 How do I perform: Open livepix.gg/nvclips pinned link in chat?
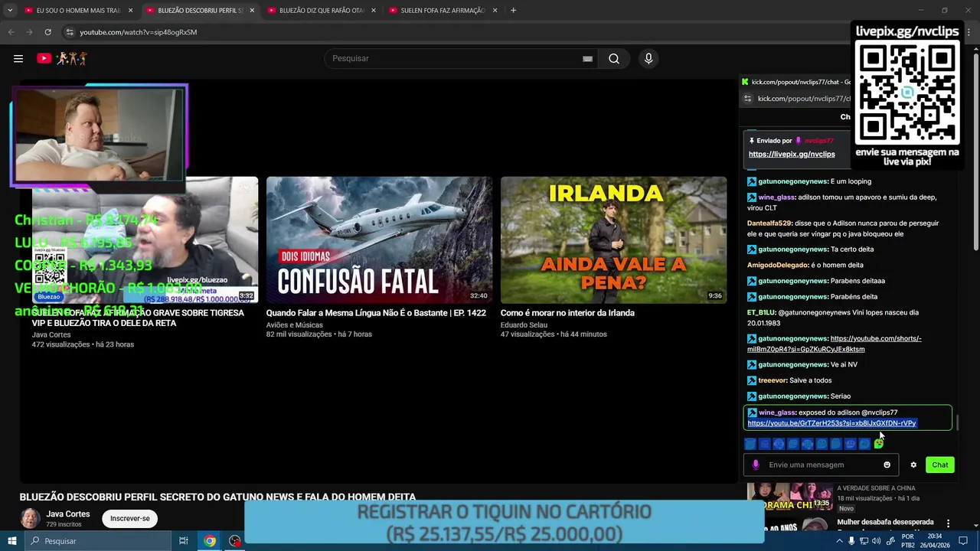pyautogui.click(x=792, y=154)
